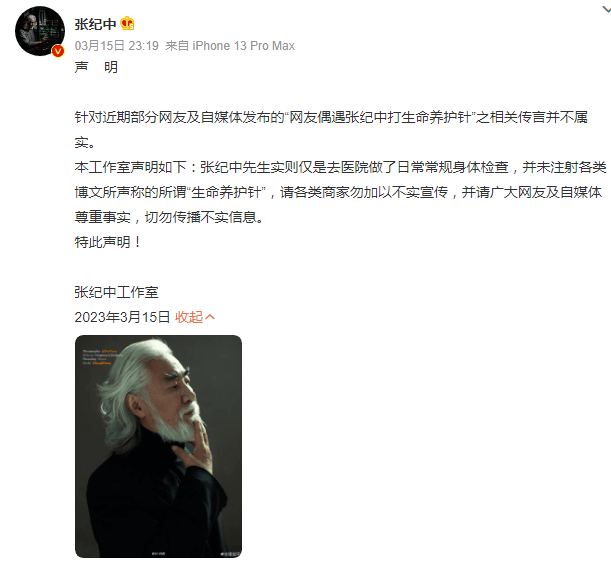611x567 pixels.
Task: Click the gold crown VIP membership icon
Action: click(x=127, y=24)
